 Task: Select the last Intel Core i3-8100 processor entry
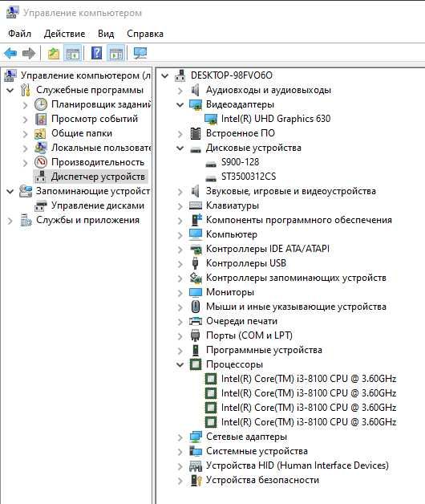309,422
